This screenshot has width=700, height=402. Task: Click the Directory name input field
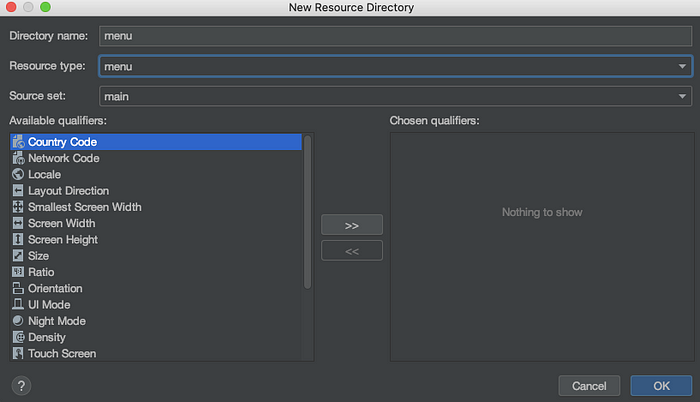[x=396, y=36]
